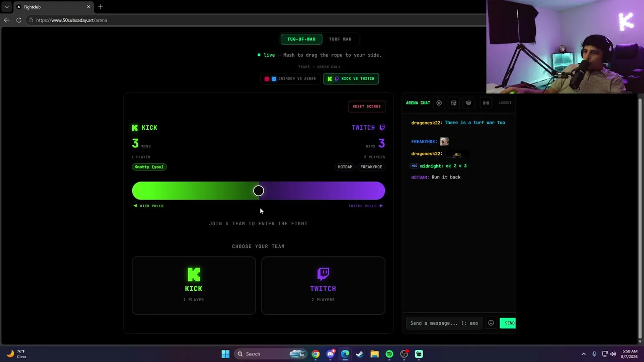The image size is (644, 362).
Task: Select the Crimson vs Azure teams option
Action: coord(291,78)
